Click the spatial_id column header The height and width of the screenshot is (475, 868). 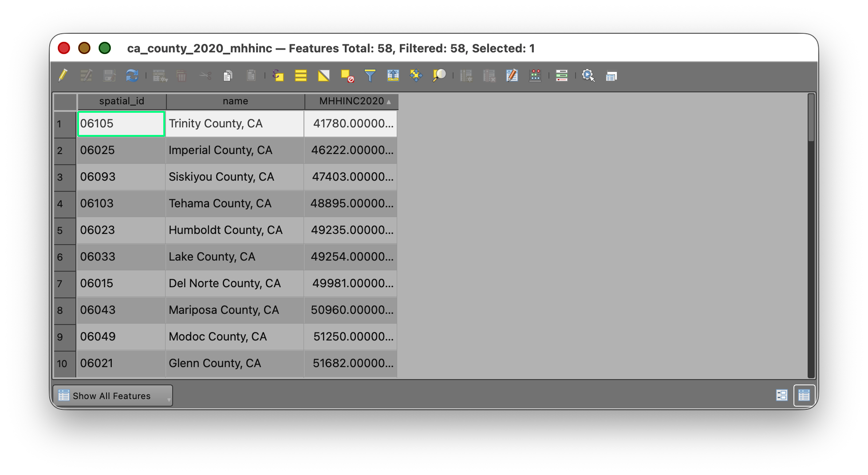[122, 101]
